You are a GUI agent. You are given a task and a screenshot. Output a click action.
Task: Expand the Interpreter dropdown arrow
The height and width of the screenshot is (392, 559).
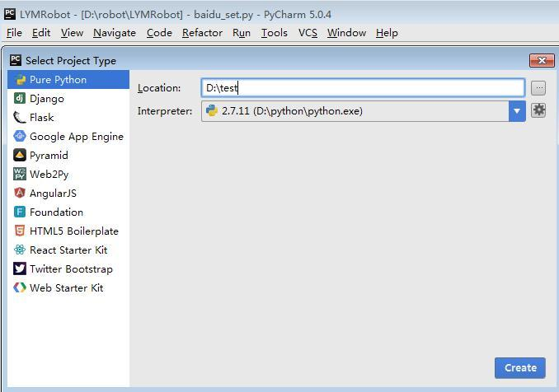click(x=517, y=111)
